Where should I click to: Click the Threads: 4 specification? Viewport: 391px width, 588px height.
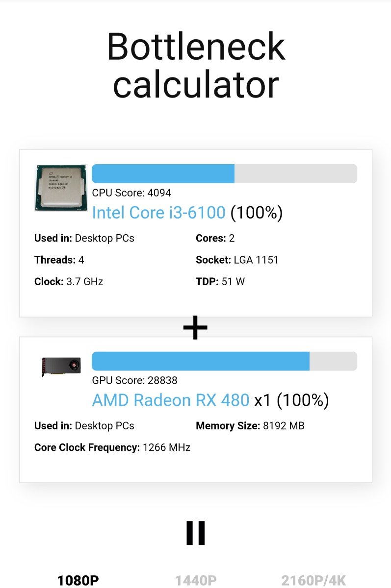[59, 260]
